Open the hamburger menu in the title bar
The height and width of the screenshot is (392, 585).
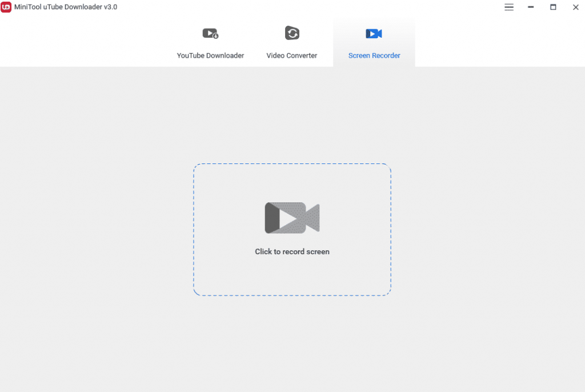tap(508, 7)
